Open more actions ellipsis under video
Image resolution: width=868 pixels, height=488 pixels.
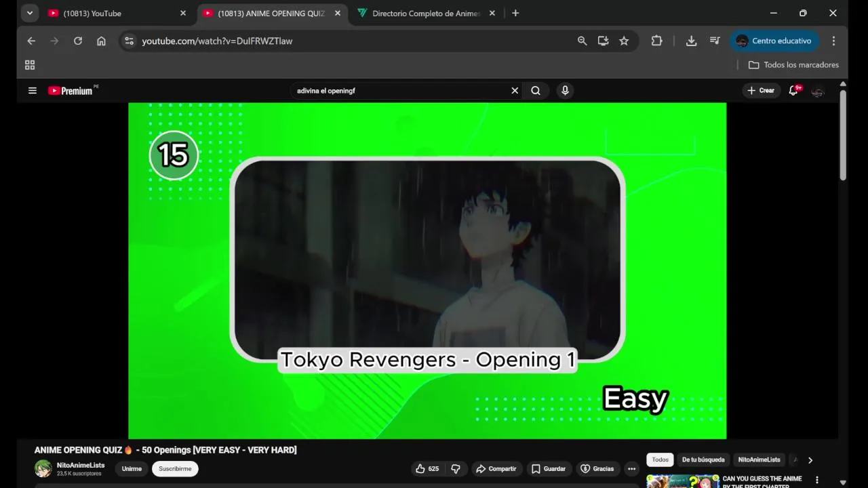[631, 468]
